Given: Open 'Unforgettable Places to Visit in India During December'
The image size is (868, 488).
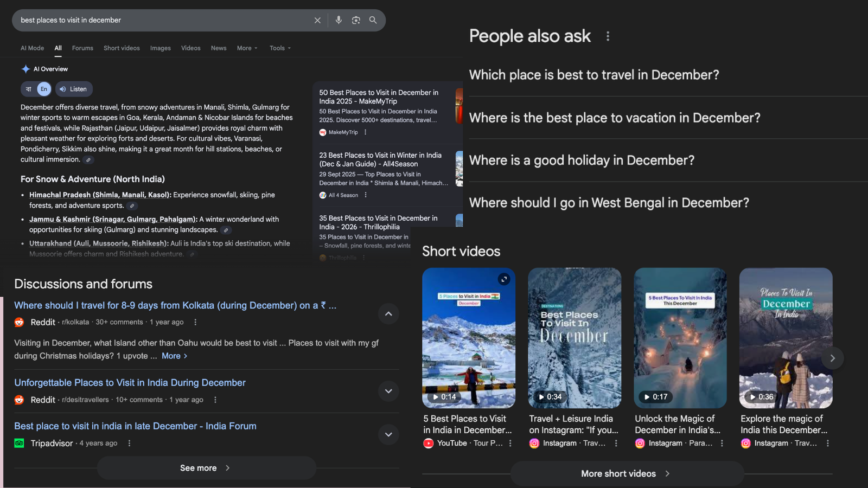Looking at the screenshot, I should [x=130, y=383].
